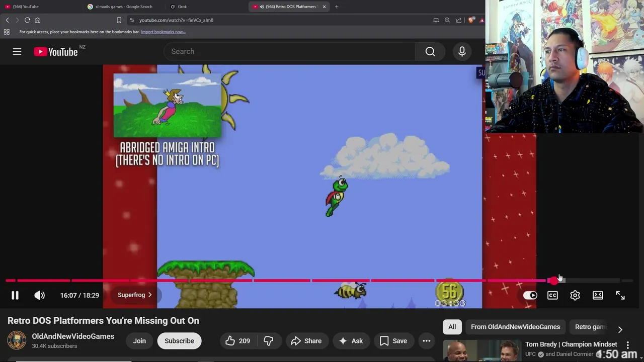
Task: Expand the Superfrog chapter list
Action: point(134,295)
